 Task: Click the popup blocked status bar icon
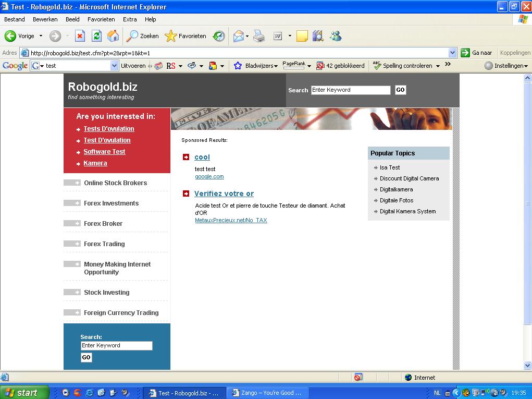pyautogui.click(x=358, y=377)
